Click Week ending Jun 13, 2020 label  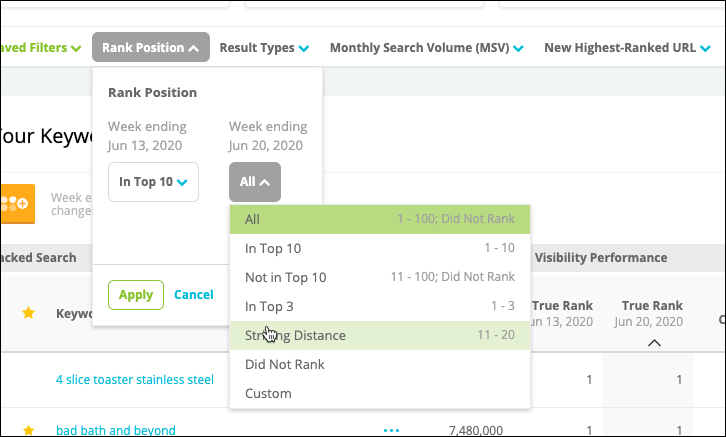tap(147, 136)
